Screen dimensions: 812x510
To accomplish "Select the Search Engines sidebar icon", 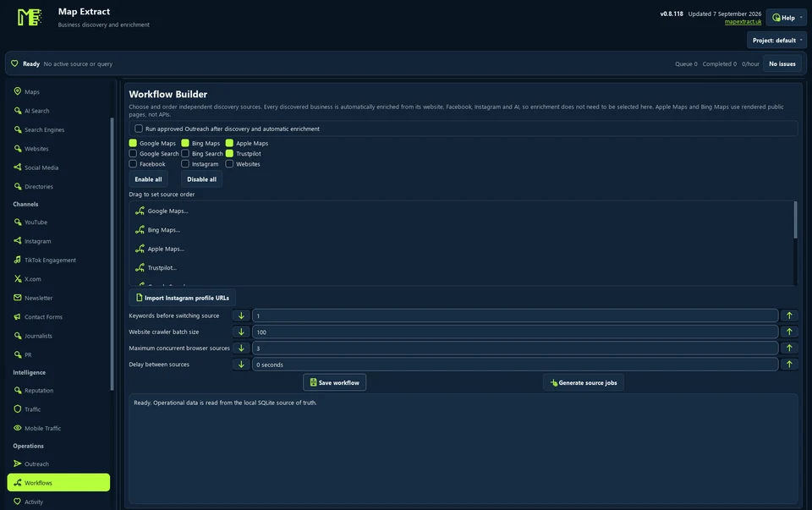I will tap(18, 129).
